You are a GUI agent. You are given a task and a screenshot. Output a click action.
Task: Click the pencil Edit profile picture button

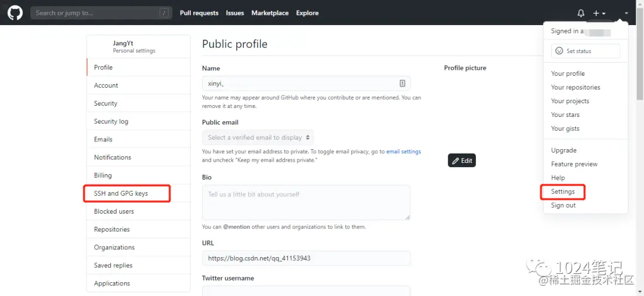pyautogui.click(x=462, y=161)
